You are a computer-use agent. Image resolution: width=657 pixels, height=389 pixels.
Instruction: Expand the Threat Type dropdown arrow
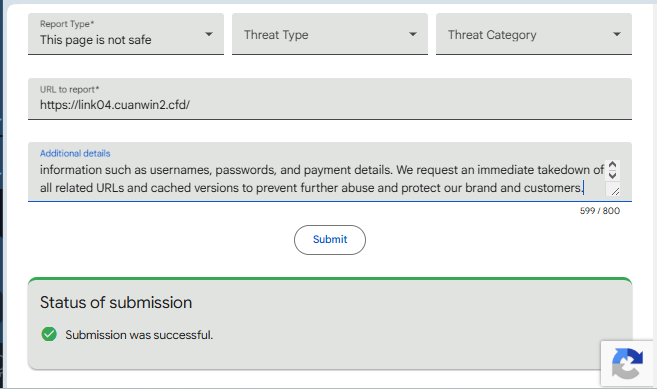pos(413,34)
